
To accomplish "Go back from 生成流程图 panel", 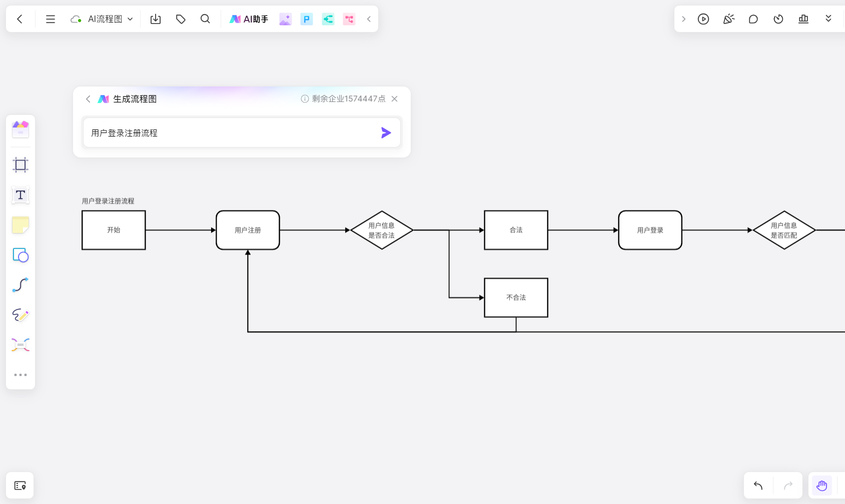I will (x=88, y=99).
